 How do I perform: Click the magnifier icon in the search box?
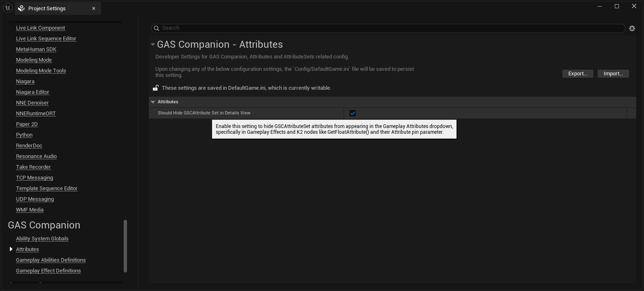156,28
